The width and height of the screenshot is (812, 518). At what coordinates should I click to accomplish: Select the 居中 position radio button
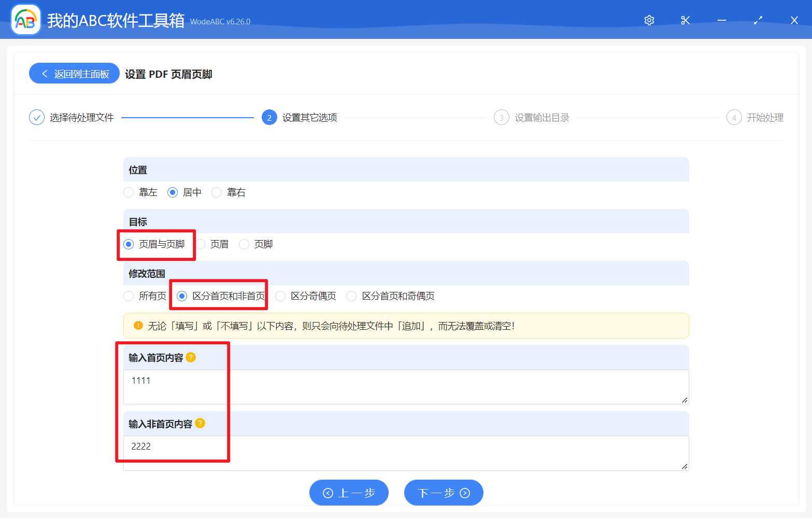pos(173,192)
